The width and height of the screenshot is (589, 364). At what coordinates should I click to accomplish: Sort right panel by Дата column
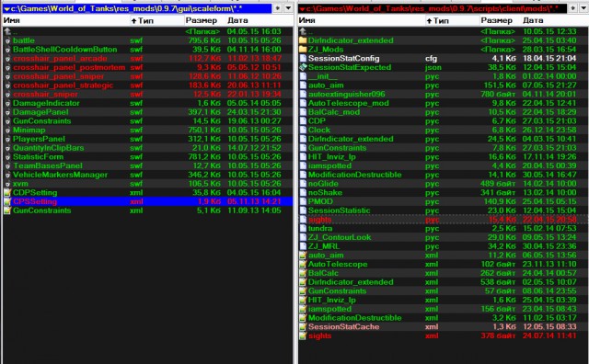click(x=555, y=20)
